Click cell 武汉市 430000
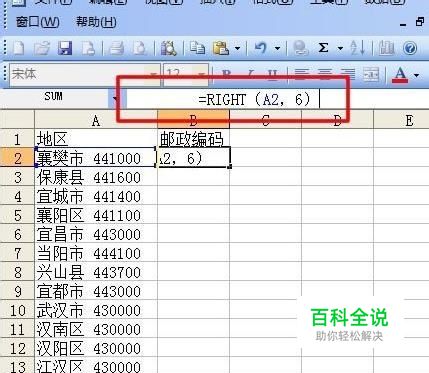Viewport: 429px width, 373px height. [x=96, y=310]
